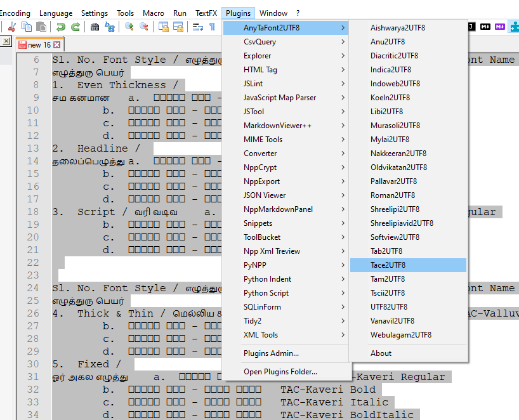519x420 pixels.
Task: Click the purple Markdown panel icon
Action: pos(500,27)
